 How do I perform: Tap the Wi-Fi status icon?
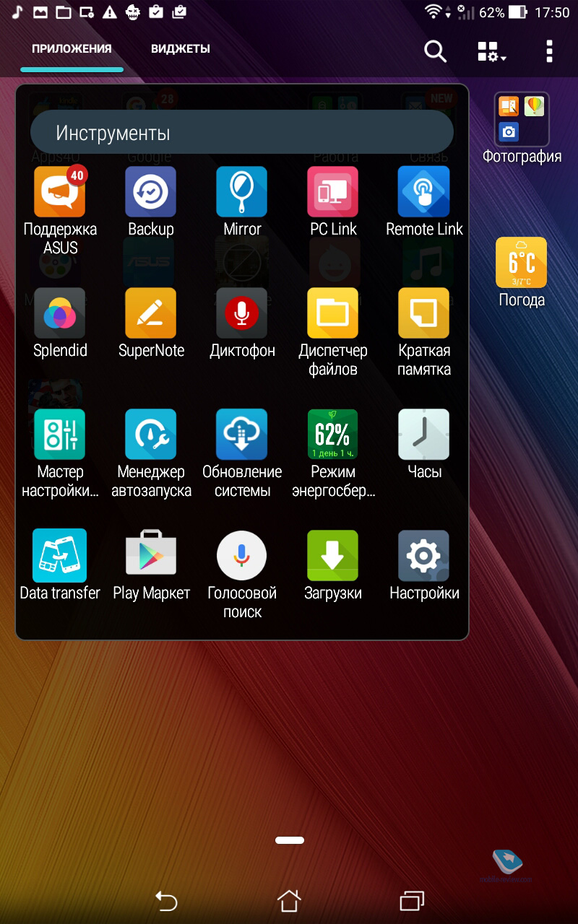[433, 12]
